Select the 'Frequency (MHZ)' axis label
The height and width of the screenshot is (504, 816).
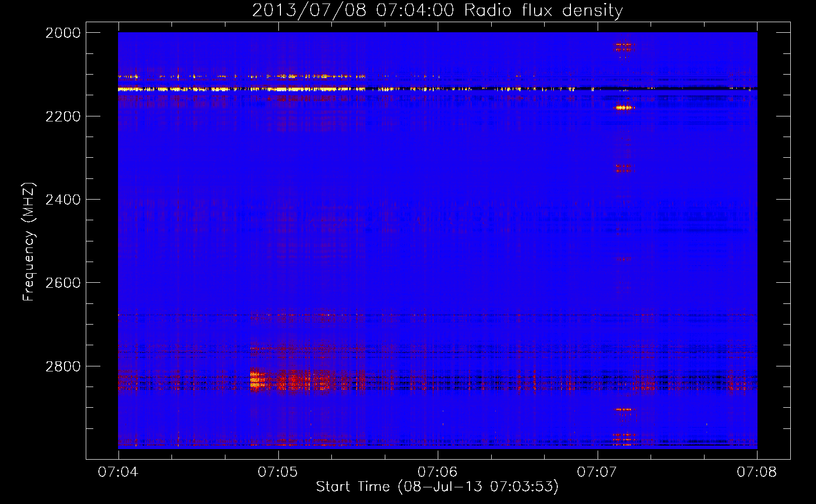(x=29, y=242)
